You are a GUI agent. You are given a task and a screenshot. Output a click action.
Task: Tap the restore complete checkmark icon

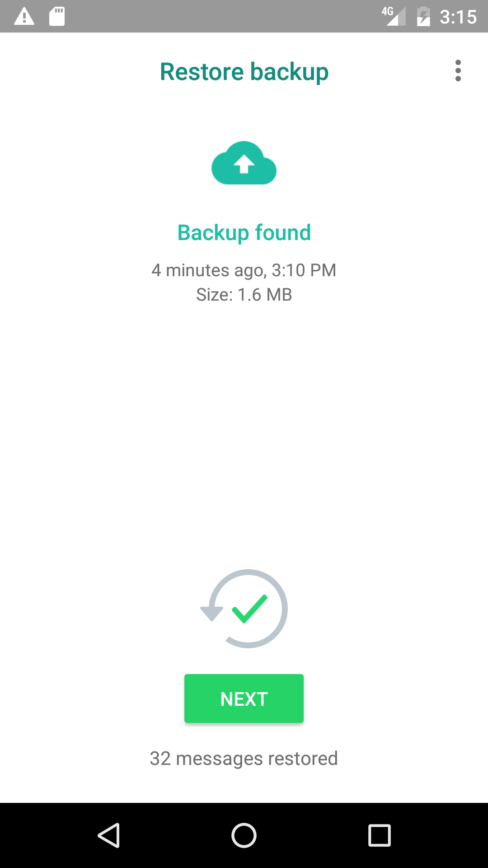(x=244, y=609)
